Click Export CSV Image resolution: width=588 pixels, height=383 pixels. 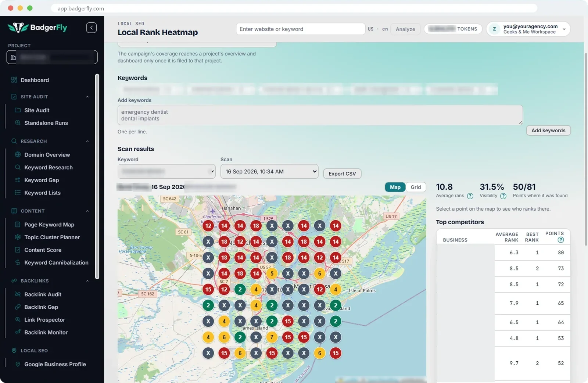click(342, 173)
